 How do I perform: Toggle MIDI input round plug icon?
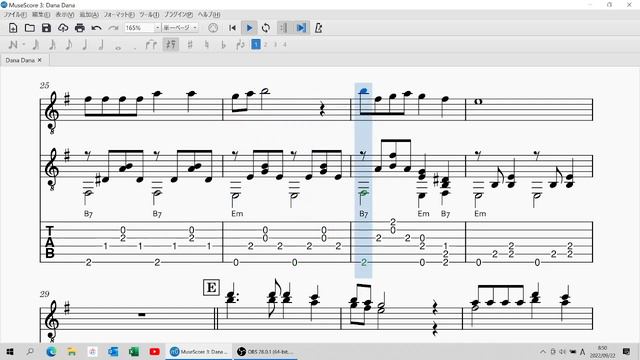tap(213, 28)
